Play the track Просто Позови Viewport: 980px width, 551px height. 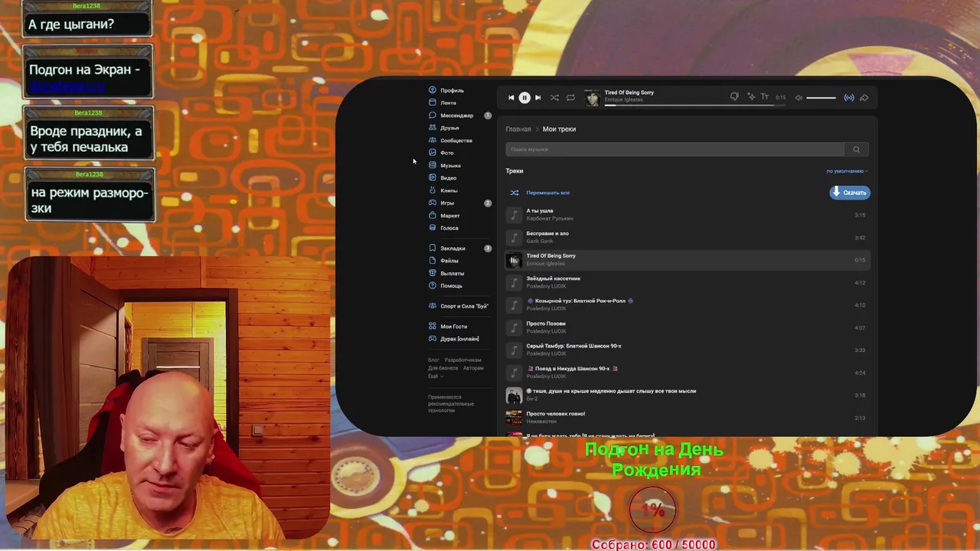(x=688, y=328)
